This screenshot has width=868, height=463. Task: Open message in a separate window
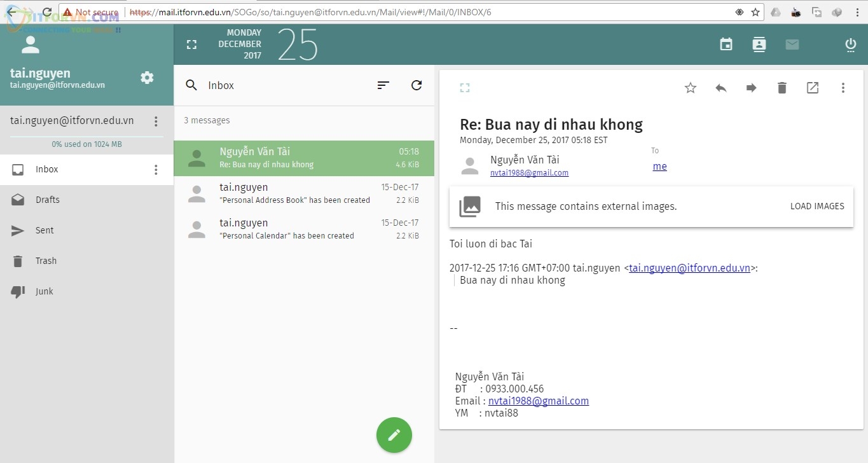point(812,88)
